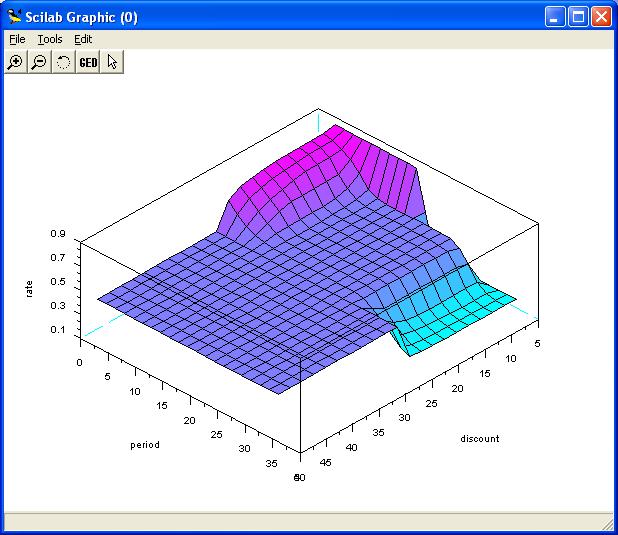Click the Scilab icon in the title bar
Image resolution: width=618 pixels, height=535 pixels.
pyautogui.click(x=14, y=17)
